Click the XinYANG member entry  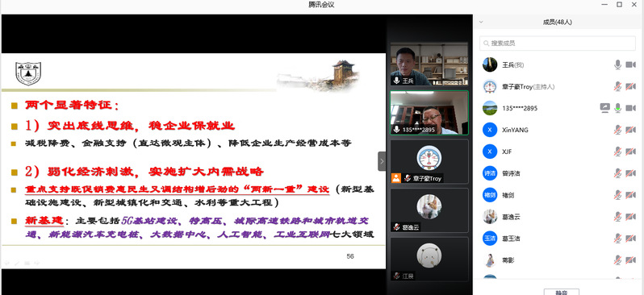[x=558, y=130]
